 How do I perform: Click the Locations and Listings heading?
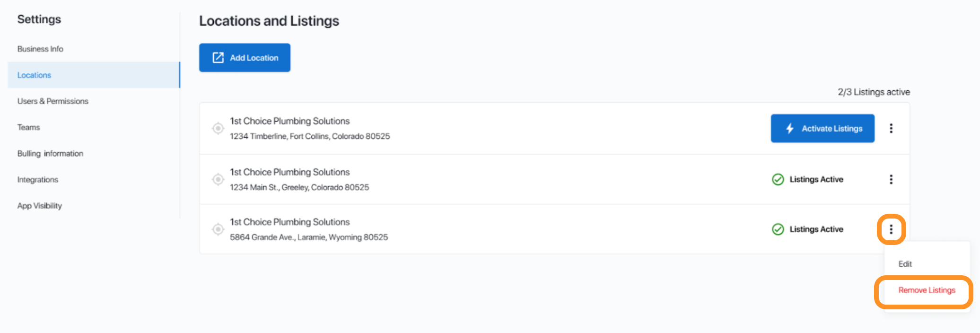pos(269,21)
